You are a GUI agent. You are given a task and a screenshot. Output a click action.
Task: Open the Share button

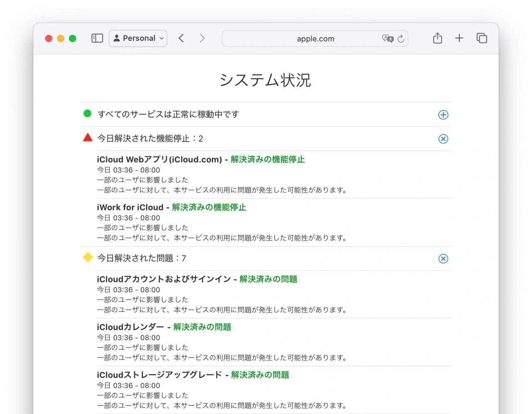click(x=437, y=38)
